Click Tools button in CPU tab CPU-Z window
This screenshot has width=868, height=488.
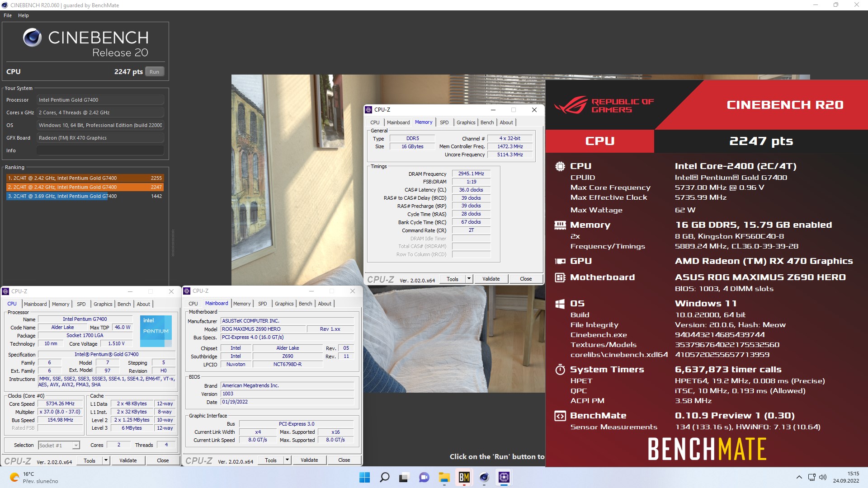(90, 460)
